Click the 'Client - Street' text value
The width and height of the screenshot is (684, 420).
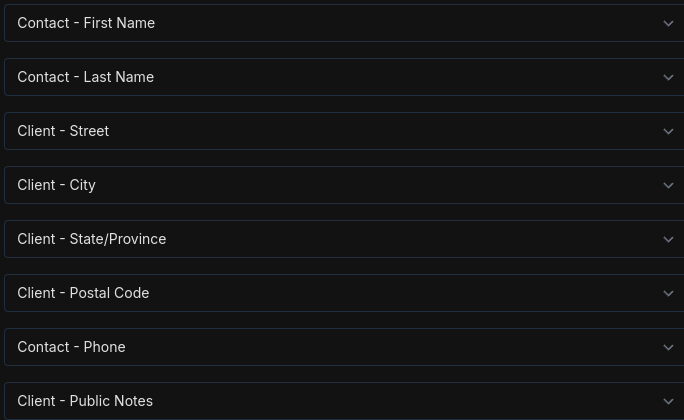point(63,131)
